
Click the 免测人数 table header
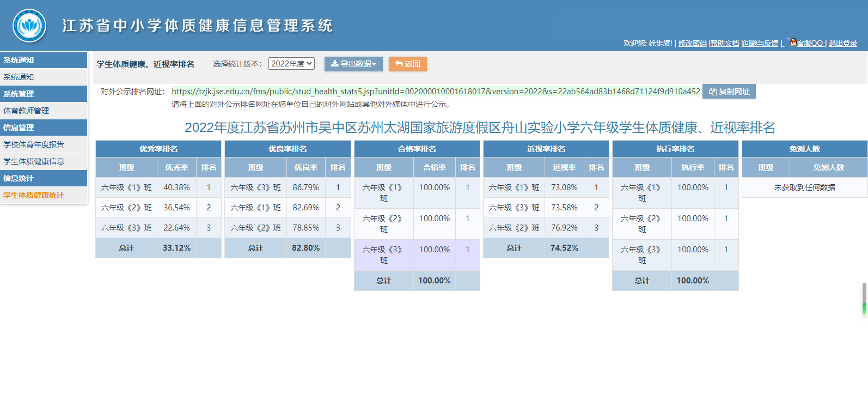[805, 149]
